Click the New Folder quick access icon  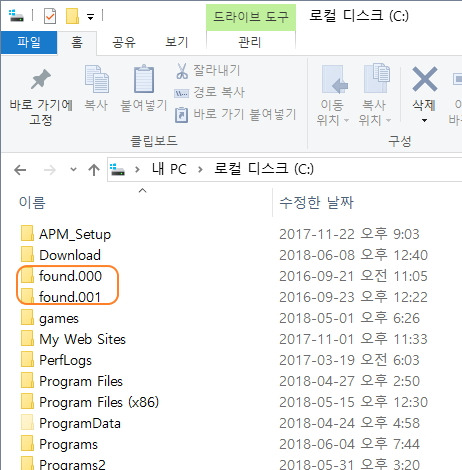(x=72, y=16)
